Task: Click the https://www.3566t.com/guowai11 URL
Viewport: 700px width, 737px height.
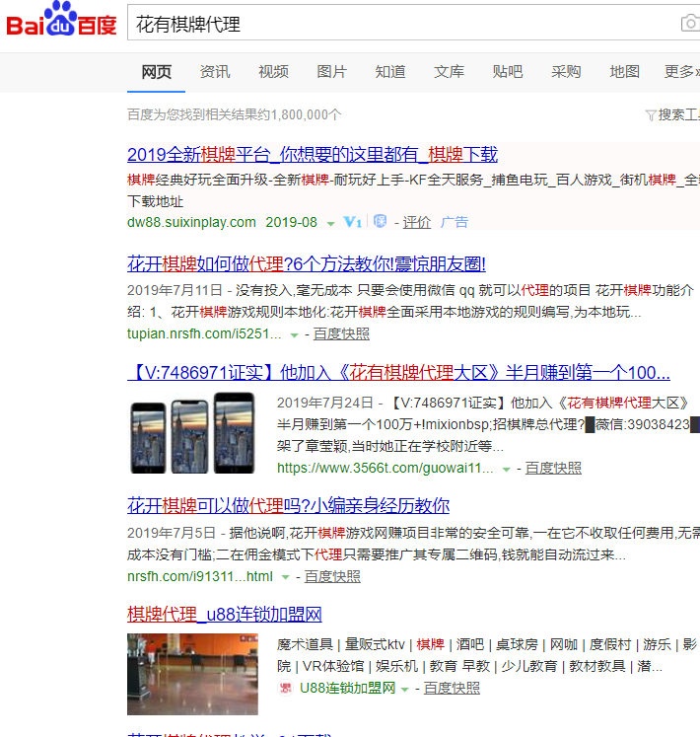Action: click(385, 468)
